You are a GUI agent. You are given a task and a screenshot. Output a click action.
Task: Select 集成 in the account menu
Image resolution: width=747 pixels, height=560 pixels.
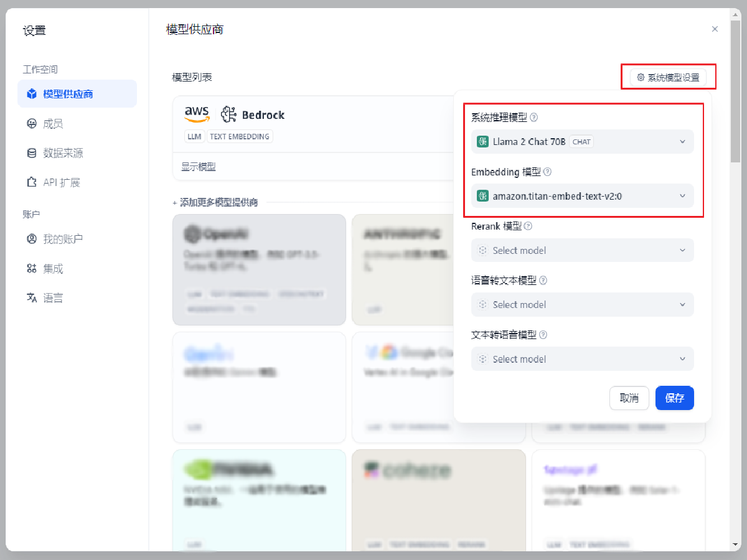pyautogui.click(x=53, y=269)
